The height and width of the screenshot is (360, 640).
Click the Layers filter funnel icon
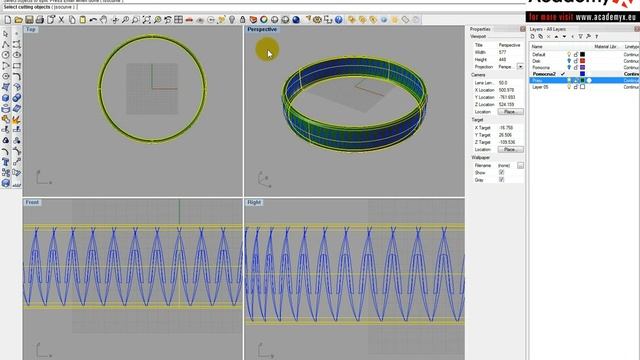click(580, 36)
